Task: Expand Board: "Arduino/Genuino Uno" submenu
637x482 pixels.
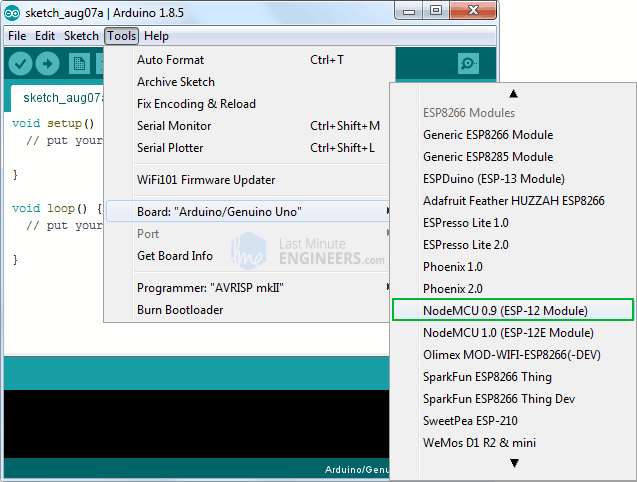Action: tap(248, 211)
